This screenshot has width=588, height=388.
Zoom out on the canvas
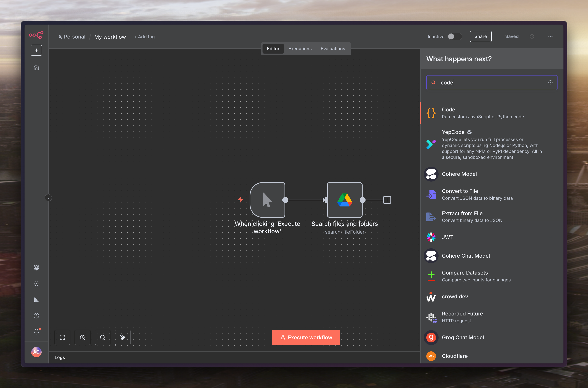coord(102,337)
